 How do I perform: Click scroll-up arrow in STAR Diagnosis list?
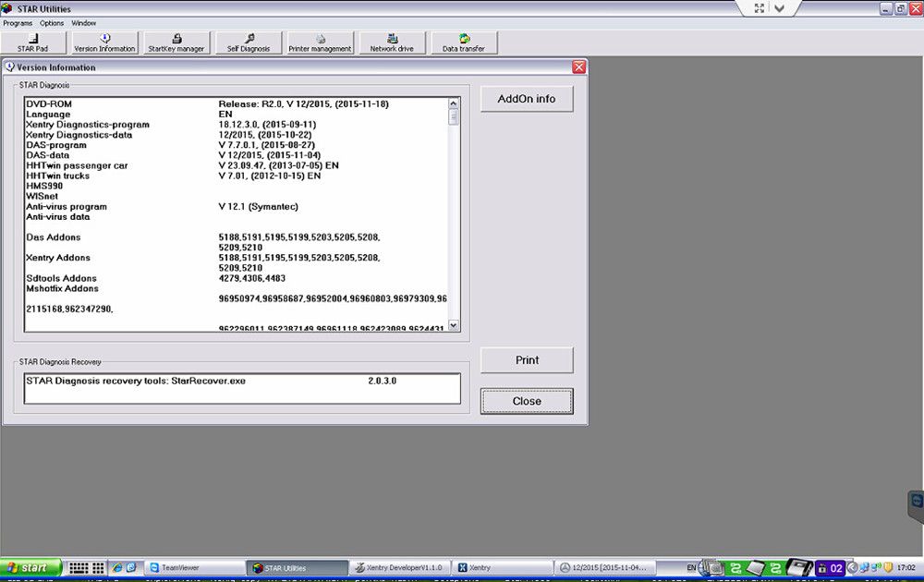coord(453,103)
